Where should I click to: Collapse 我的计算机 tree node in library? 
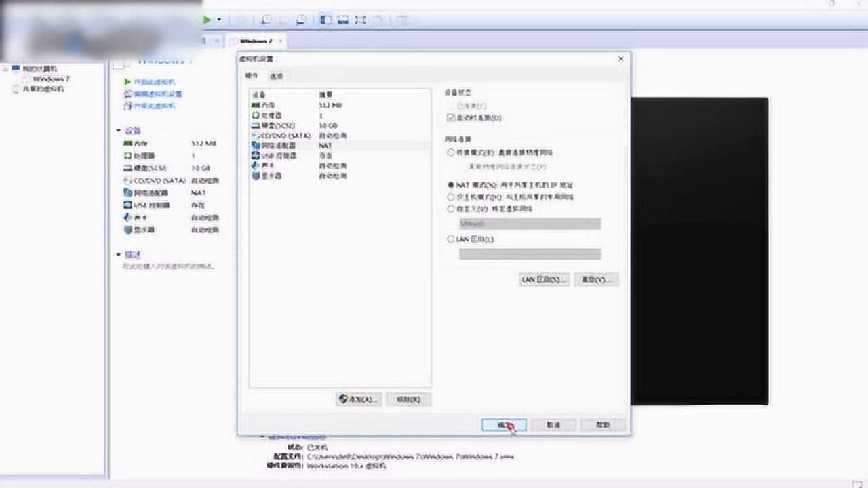click(x=5, y=68)
